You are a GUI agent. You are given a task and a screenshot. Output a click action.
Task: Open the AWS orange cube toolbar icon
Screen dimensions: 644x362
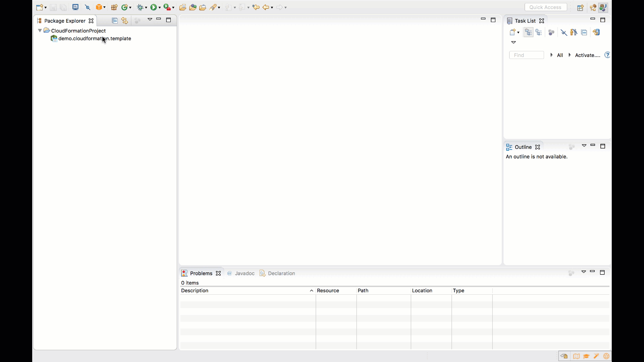coord(99,7)
